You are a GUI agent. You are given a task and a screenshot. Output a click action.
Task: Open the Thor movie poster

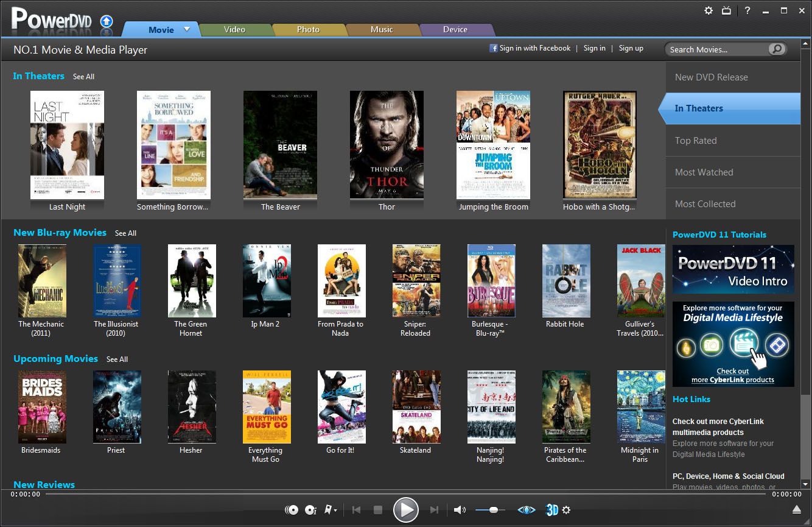(387, 145)
